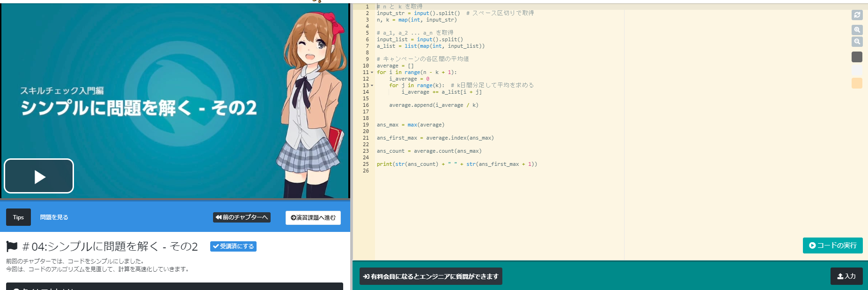Collapse the for loop at line 11
This screenshot has width=868, height=290.
(x=372, y=73)
